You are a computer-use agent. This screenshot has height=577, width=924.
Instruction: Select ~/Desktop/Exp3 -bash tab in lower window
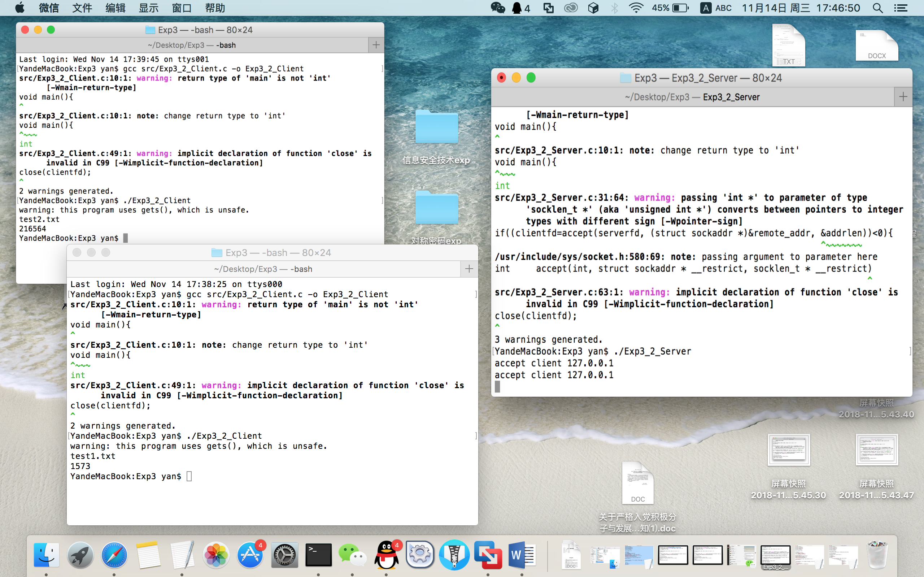pos(263,269)
